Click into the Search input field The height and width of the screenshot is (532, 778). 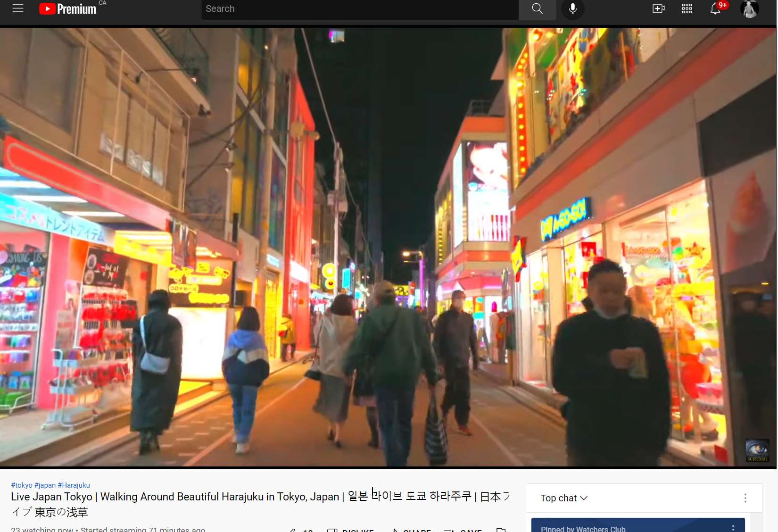tap(360, 9)
